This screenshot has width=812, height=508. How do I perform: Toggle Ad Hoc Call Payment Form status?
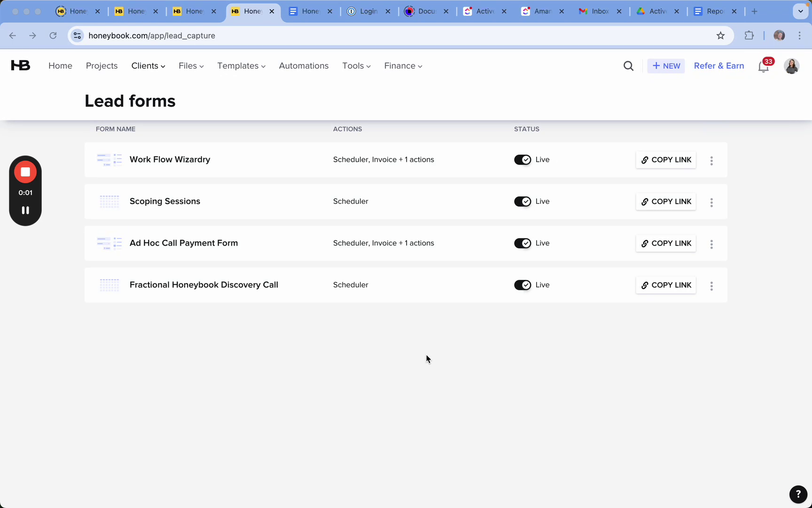523,244
